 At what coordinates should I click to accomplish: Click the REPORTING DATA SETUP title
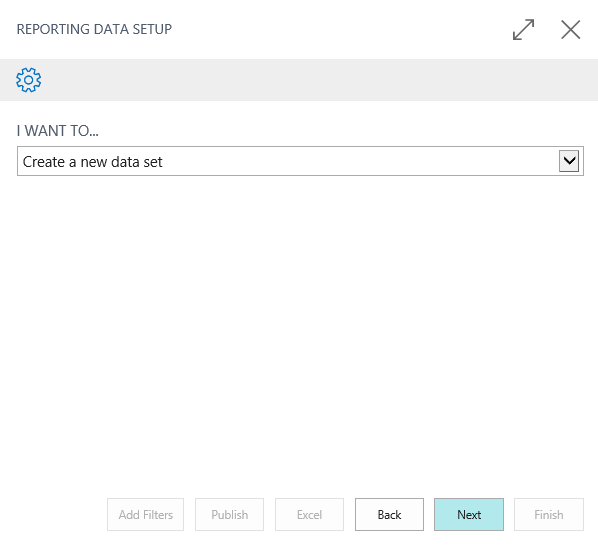94,29
